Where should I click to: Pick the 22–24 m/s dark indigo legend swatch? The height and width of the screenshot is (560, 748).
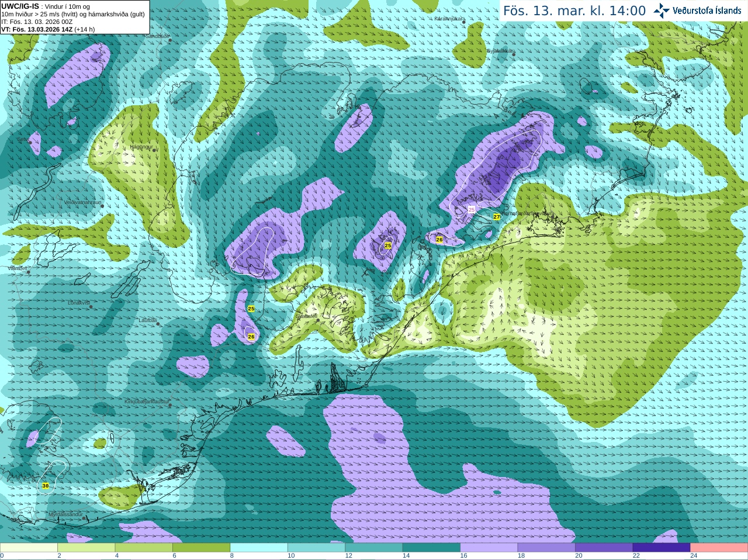click(x=662, y=548)
